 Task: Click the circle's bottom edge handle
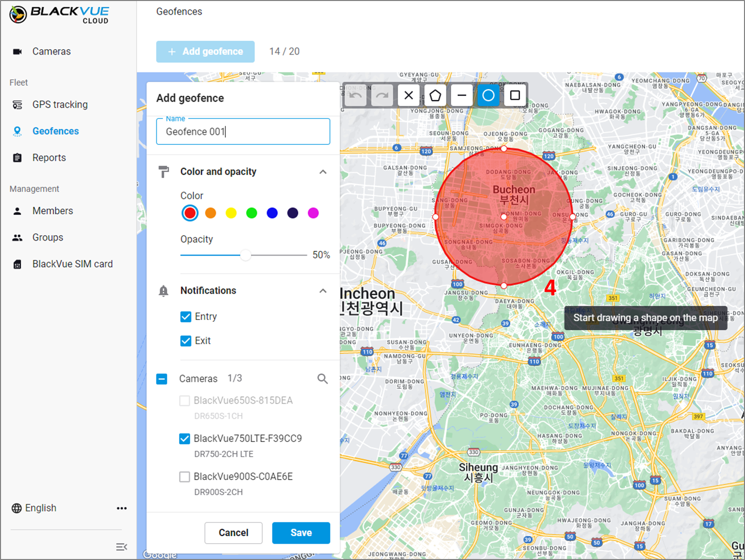tap(504, 286)
